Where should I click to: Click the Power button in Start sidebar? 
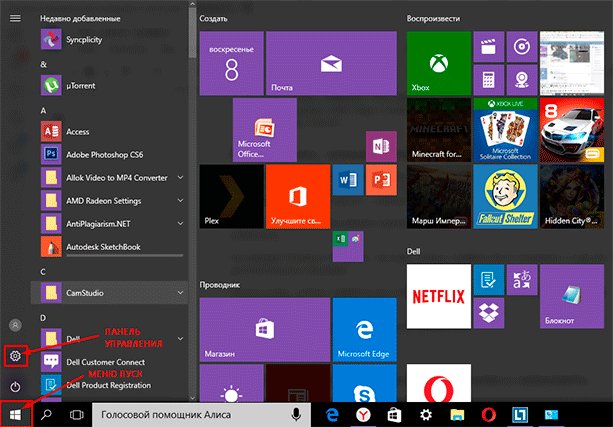point(15,387)
